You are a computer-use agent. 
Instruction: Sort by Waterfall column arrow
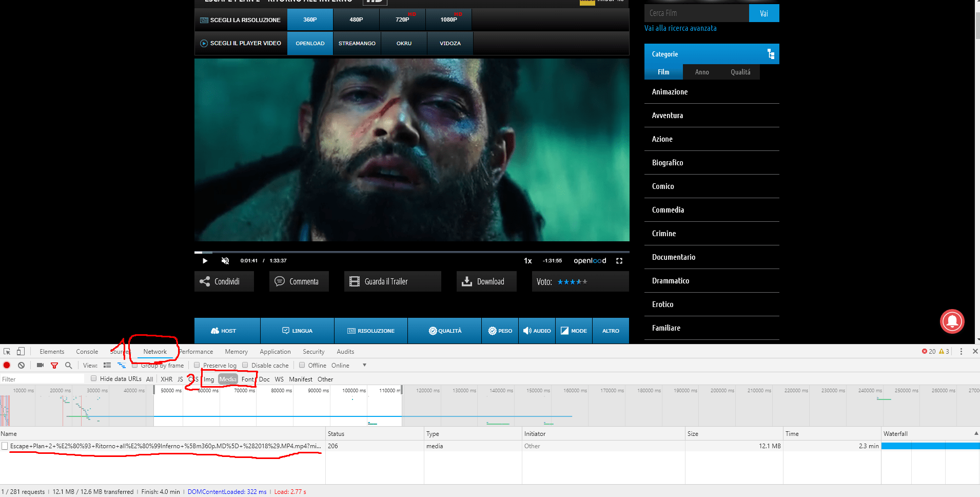[976, 433]
